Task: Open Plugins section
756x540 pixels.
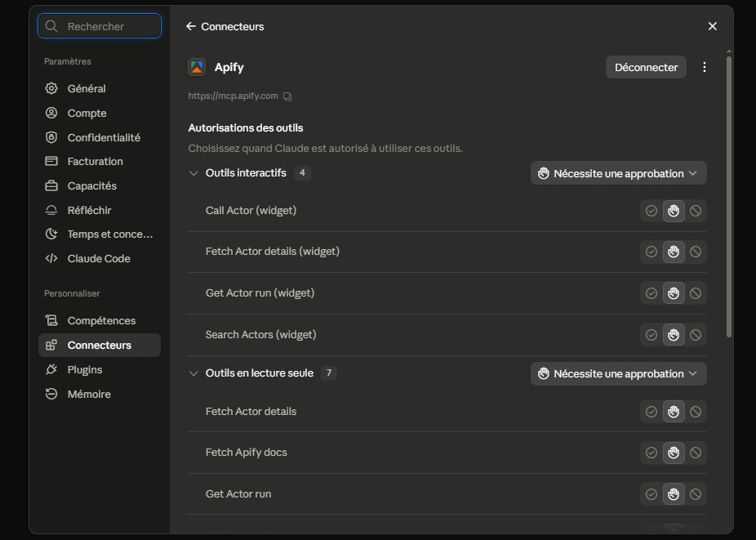Action: [x=100, y=369]
